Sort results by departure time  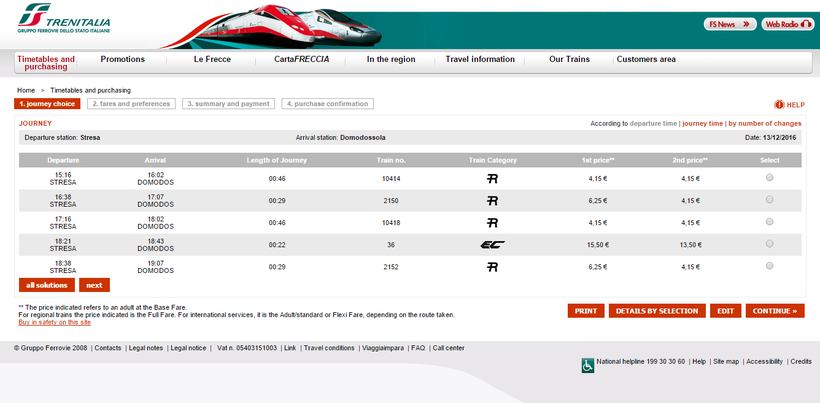click(653, 124)
